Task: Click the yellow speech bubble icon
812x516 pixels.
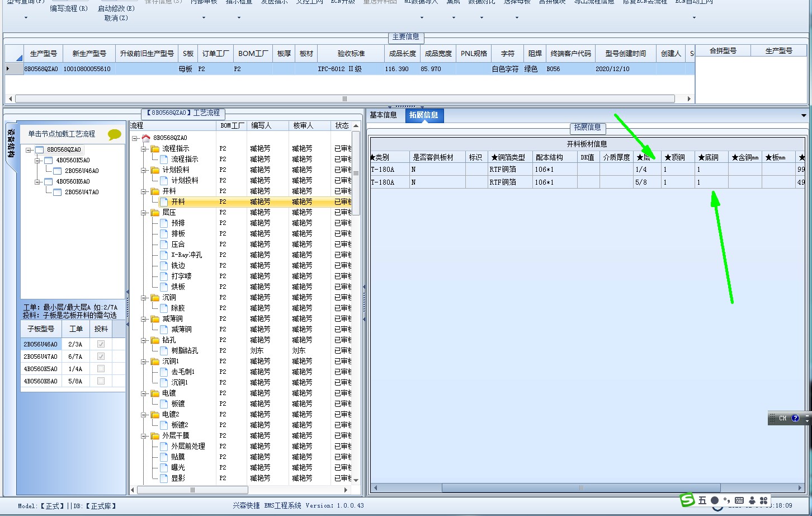Action: coord(115,134)
